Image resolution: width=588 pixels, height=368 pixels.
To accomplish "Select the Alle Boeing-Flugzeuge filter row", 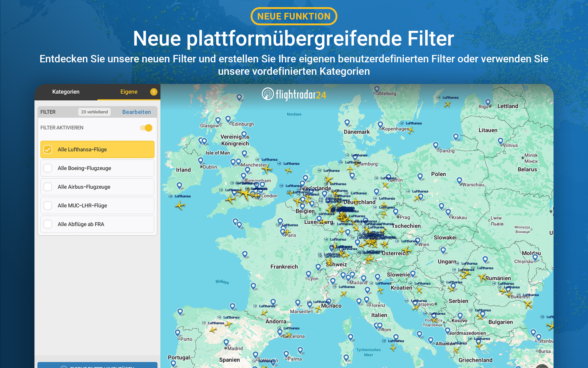I will tap(97, 168).
